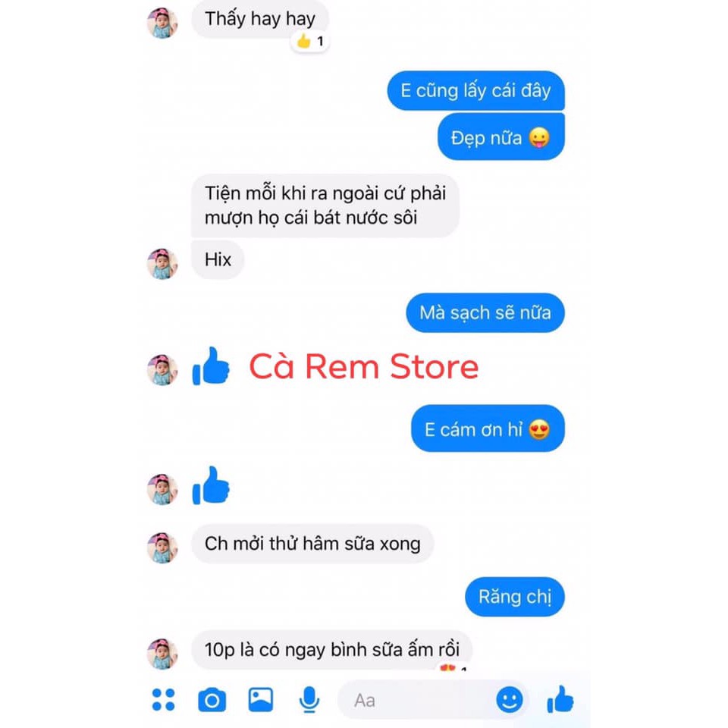Tap '10p là có ngay bình sữa ấm rồi' message

point(332,650)
